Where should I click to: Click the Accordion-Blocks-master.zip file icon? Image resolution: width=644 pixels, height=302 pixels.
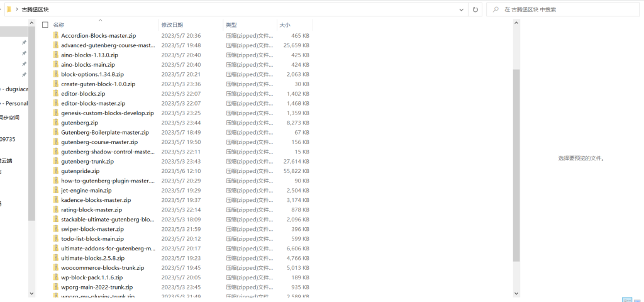56,35
